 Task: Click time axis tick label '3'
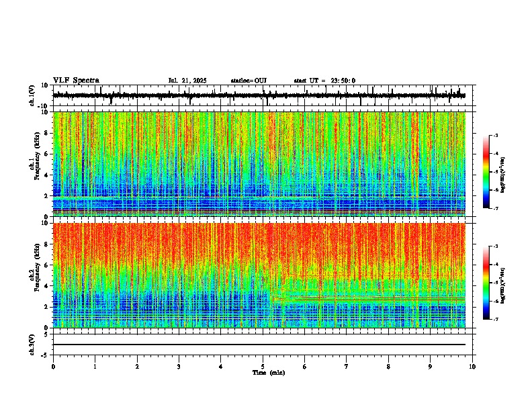(x=179, y=367)
